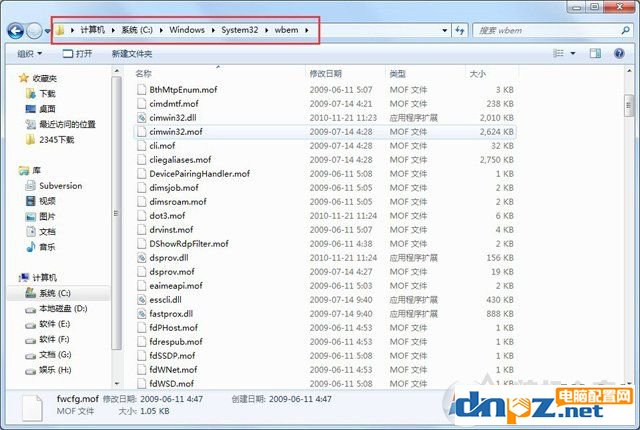Open 下载 folder in favorites
640x430 pixels.
click(x=47, y=93)
